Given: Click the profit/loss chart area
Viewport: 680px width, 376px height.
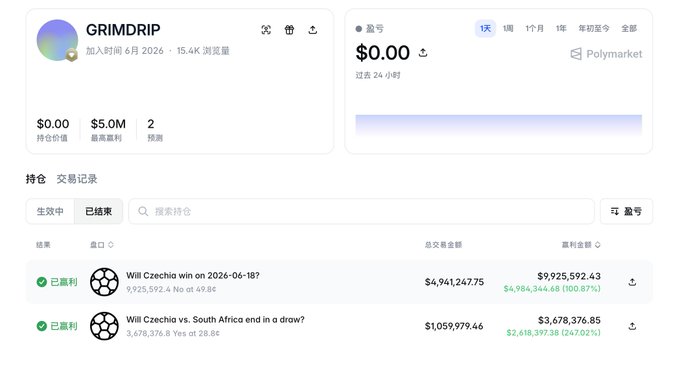Looking at the screenshot, I should [x=498, y=125].
